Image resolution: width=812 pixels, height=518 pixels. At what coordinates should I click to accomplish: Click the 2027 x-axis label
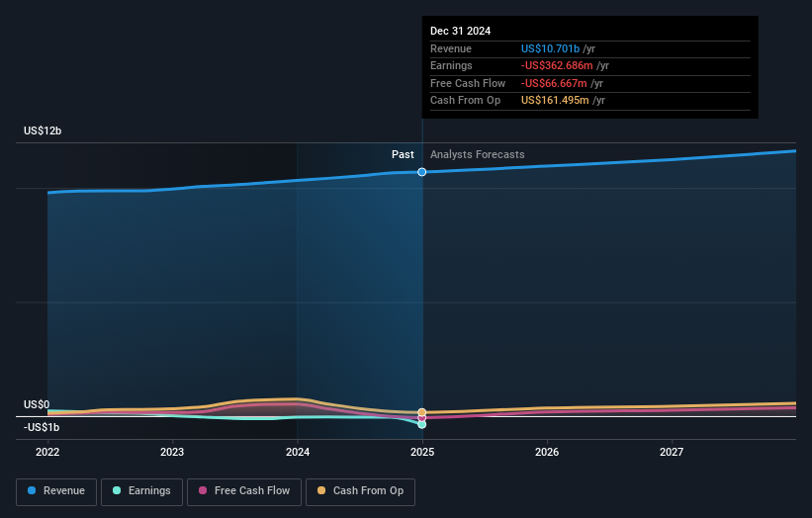(672, 452)
